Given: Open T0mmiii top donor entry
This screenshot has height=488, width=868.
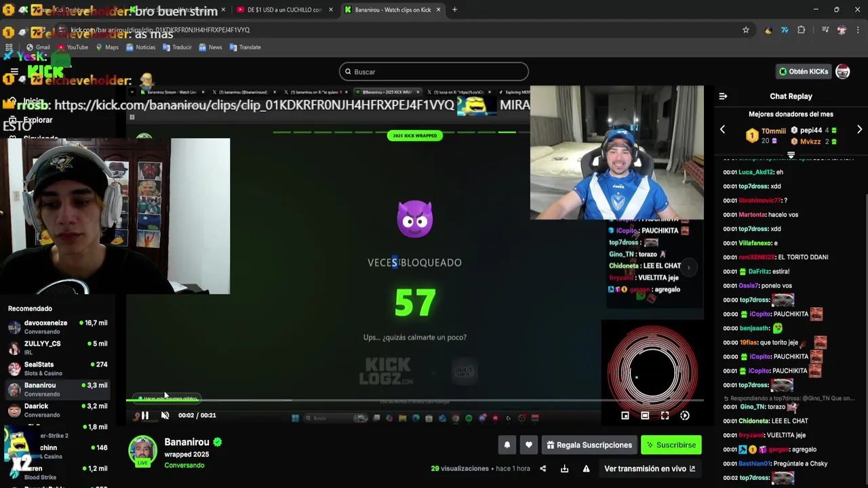Looking at the screenshot, I should 766,136.
